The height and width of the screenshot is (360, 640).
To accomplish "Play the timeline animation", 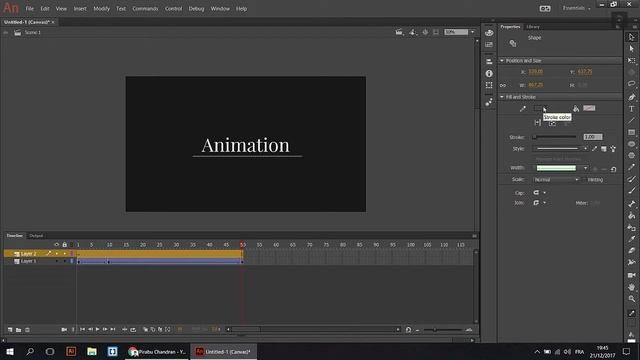I will coord(98,329).
